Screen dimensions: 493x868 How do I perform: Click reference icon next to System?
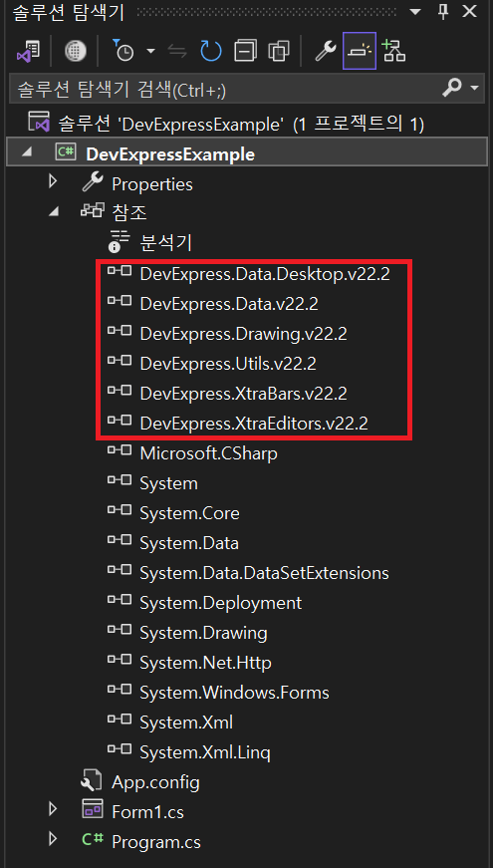[119, 480]
